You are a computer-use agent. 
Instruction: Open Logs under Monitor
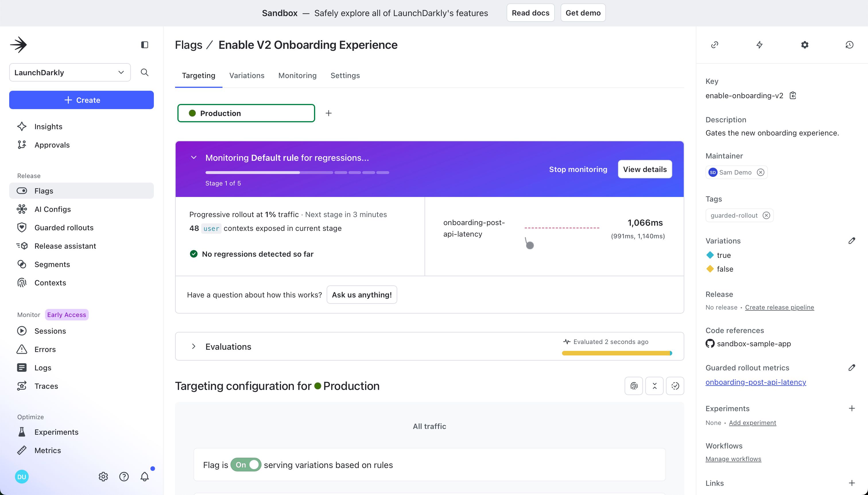81,368
